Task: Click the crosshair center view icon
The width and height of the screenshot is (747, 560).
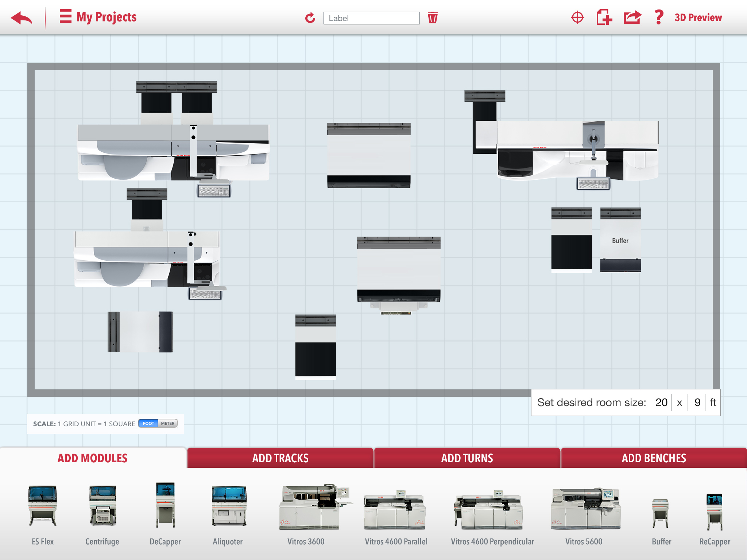Action: click(577, 17)
